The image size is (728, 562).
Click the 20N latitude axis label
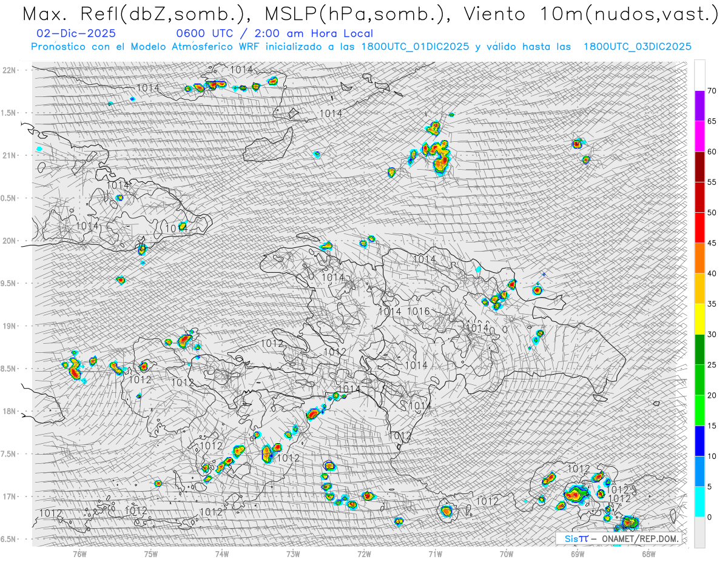click(10, 241)
